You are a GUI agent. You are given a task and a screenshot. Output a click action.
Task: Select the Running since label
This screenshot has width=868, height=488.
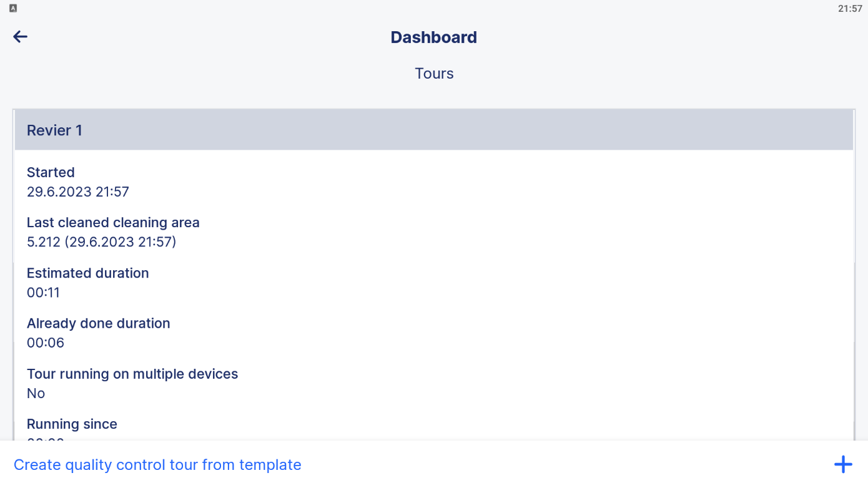click(72, 424)
